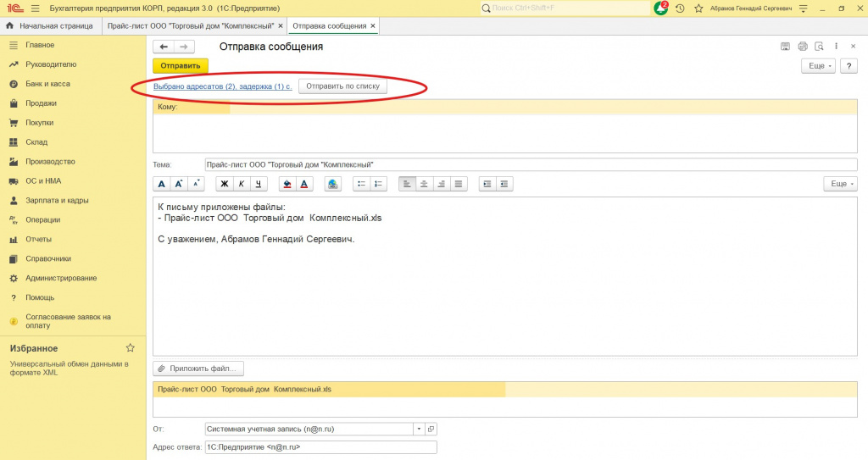
Task: Open help with the question mark button
Action: (x=849, y=66)
